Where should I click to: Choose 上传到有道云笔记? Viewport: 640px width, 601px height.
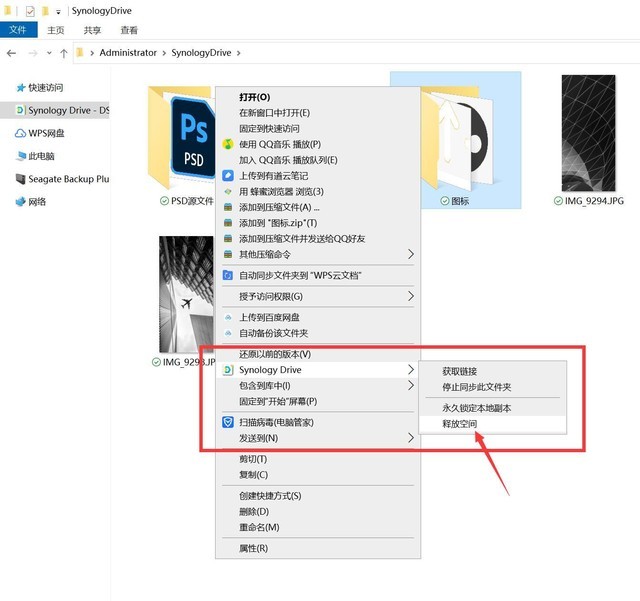point(318,176)
